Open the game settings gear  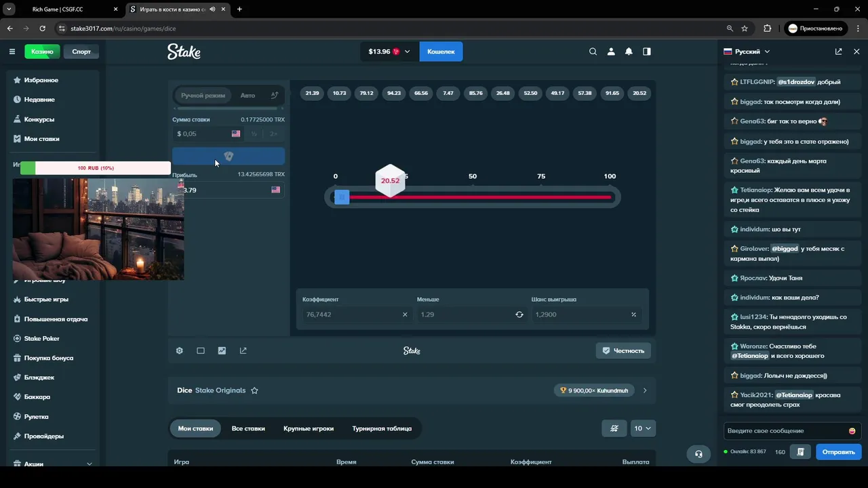[180, 350]
